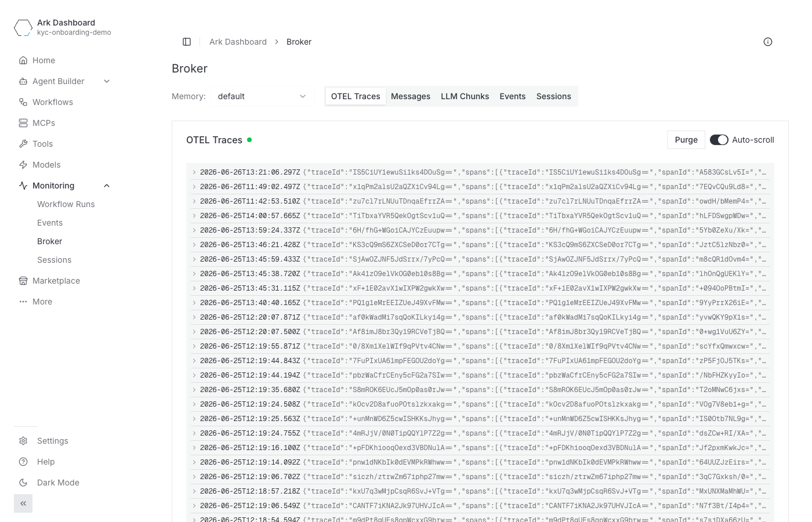Image resolution: width=812 pixels, height=522 pixels.
Task: Click the Monitoring activity icon
Action: [x=23, y=186]
